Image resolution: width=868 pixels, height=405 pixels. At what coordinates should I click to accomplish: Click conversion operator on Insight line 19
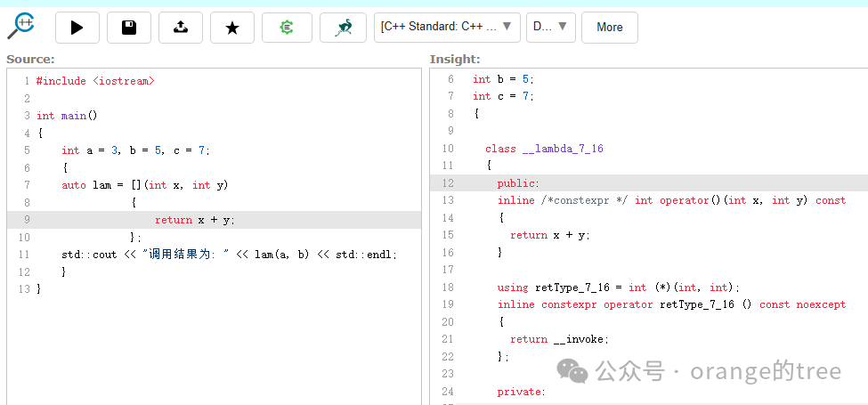pos(671,304)
